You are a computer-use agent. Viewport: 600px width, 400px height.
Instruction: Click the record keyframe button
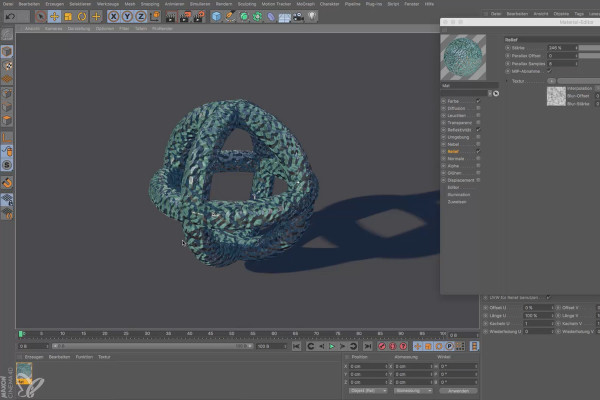(382, 346)
